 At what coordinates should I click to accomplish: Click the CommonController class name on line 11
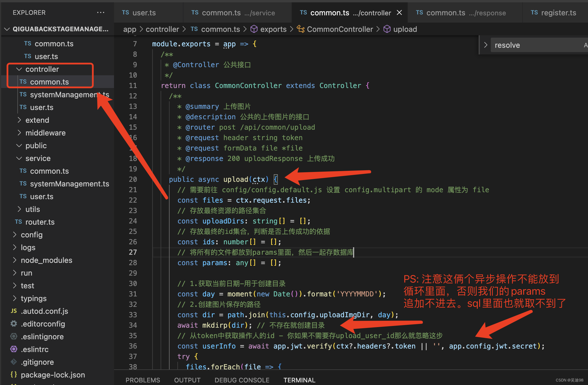click(x=248, y=86)
